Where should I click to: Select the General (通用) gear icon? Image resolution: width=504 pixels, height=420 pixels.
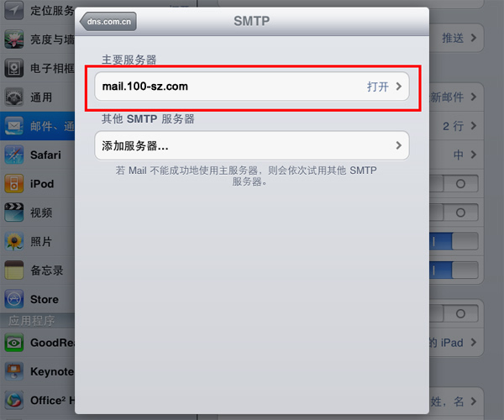point(13,97)
